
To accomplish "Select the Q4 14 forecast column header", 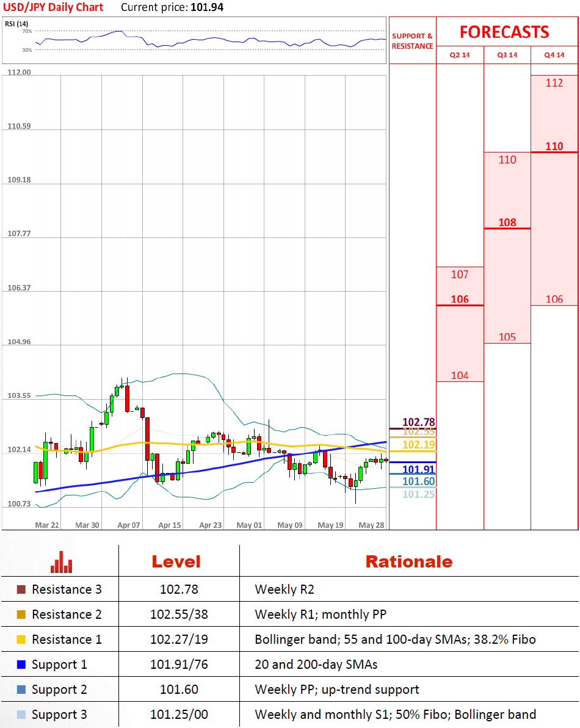I will coord(554,55).
